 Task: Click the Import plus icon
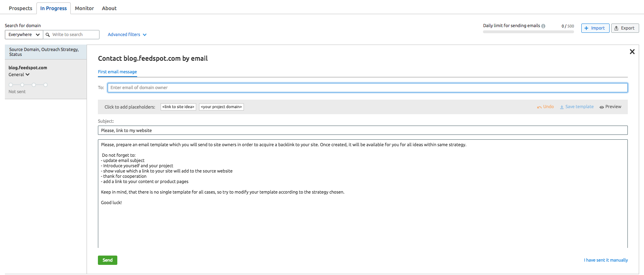(x=587, y=28)
